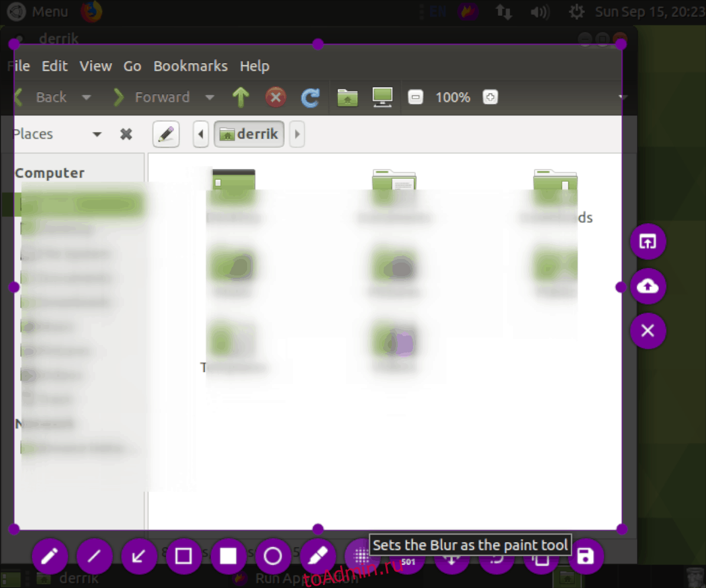706x588 pixels.
Task: Click the bottom-right selection resize handle
Action: tap(621, 529)
